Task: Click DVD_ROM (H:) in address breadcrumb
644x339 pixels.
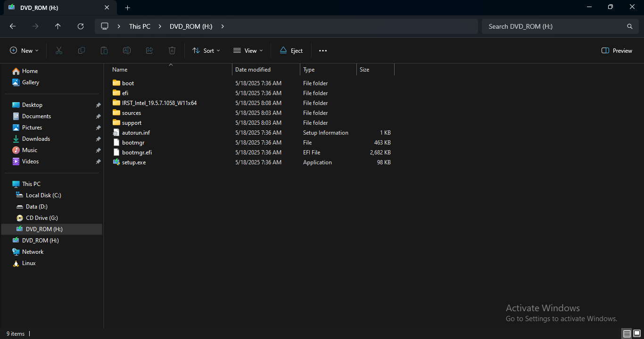Action: point(191,26)
